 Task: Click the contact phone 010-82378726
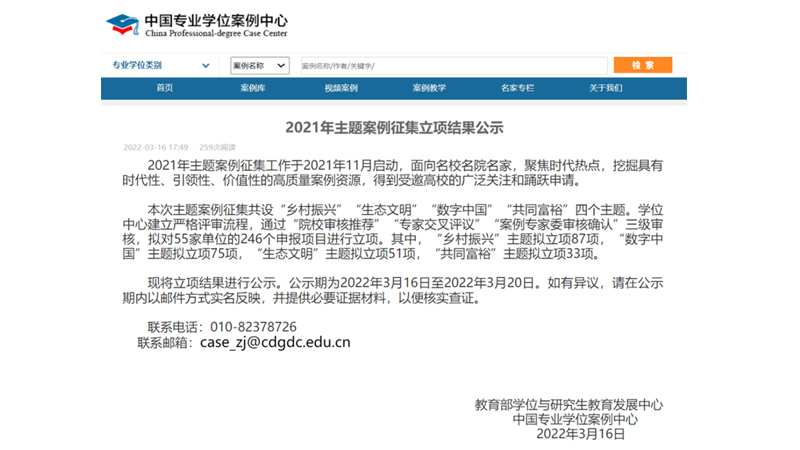(253, 327)
